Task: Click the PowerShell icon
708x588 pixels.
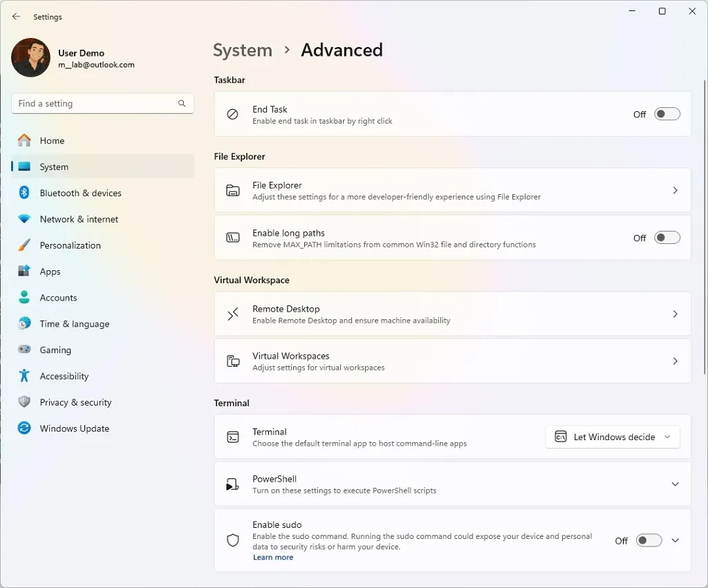Action: [232, 483]
